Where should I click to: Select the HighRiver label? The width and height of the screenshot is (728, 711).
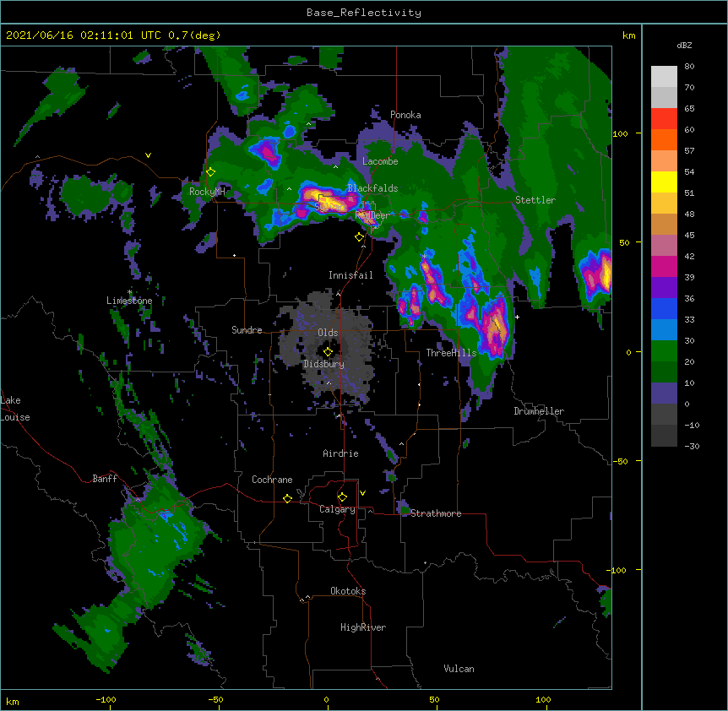click(x=363, y=627)
